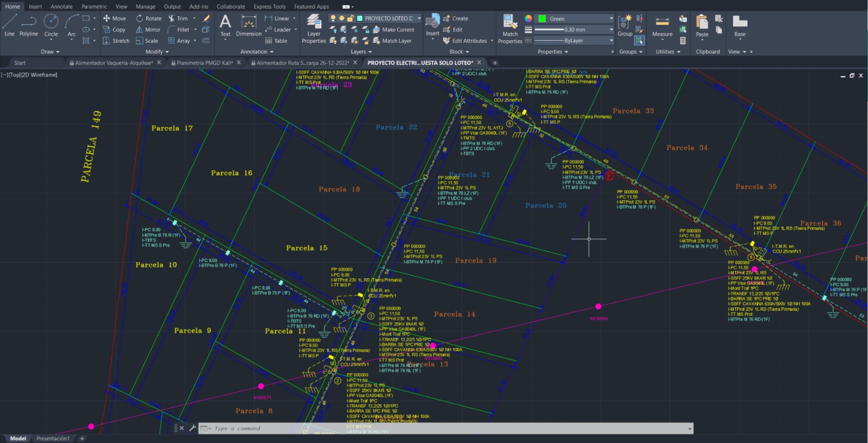Toggle the layer on/off lightbulb

(x=333, y=18)
